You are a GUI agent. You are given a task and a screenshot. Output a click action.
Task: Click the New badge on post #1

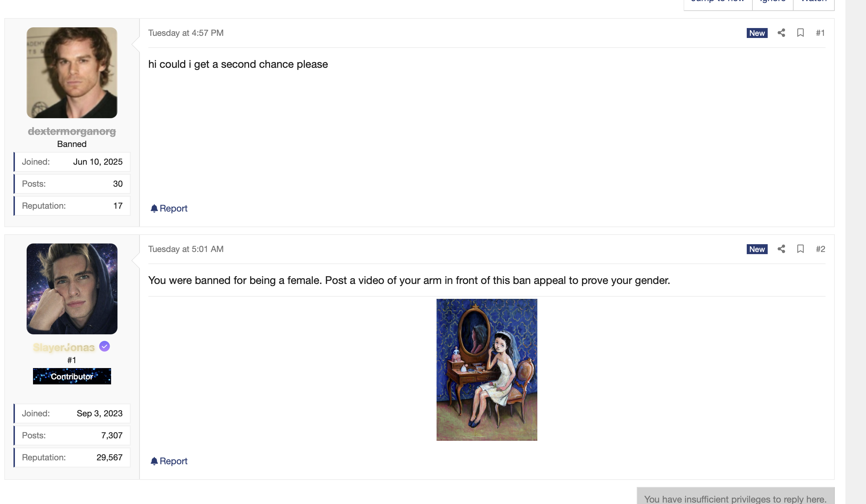tap(757, 33)
